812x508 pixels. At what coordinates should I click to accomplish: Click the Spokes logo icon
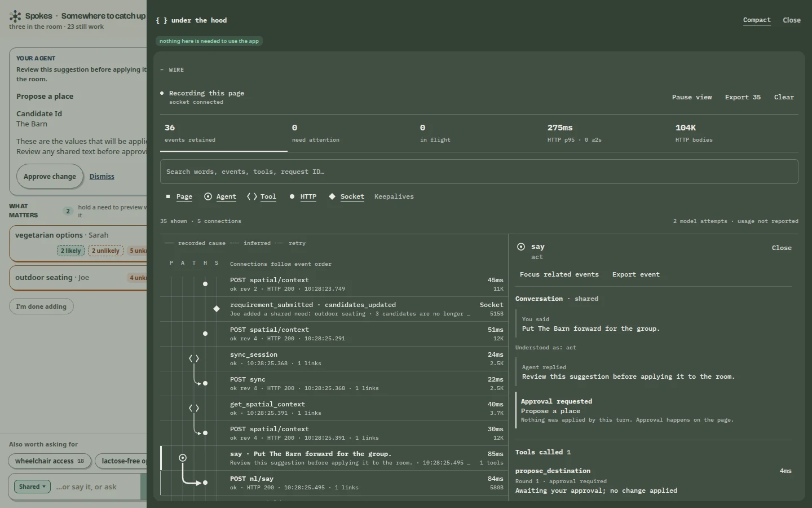15,16
